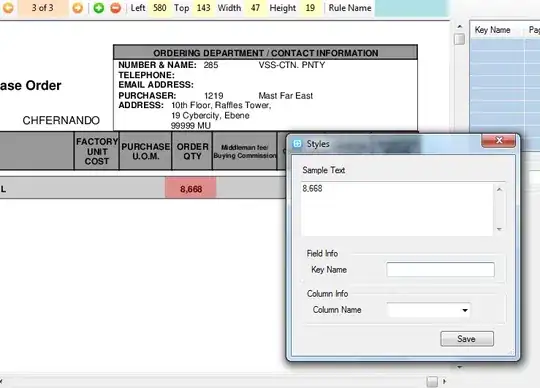Click the Styles dialog window icon
The image size is (540, 388).
pyautogui.click(x=297, y=144)
